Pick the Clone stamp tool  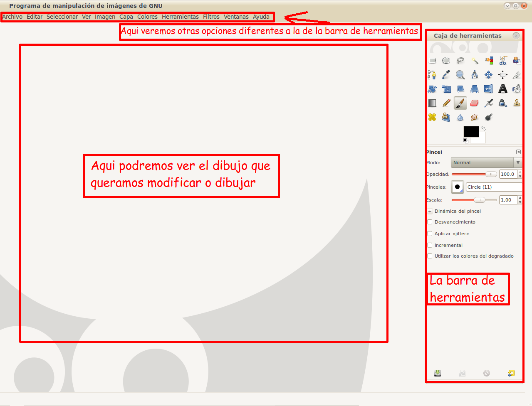517,103
